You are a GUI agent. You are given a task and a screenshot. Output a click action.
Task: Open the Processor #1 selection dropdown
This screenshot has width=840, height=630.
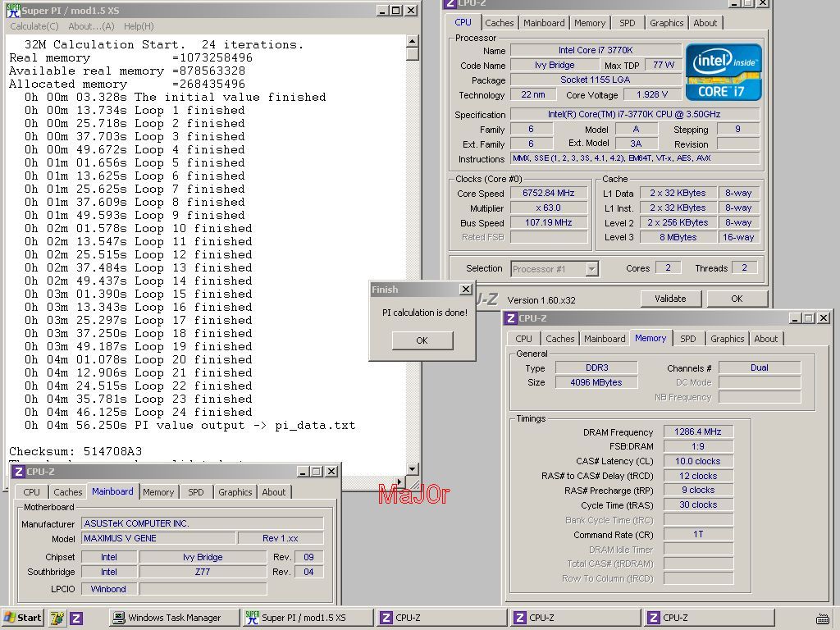click(591, 269)
